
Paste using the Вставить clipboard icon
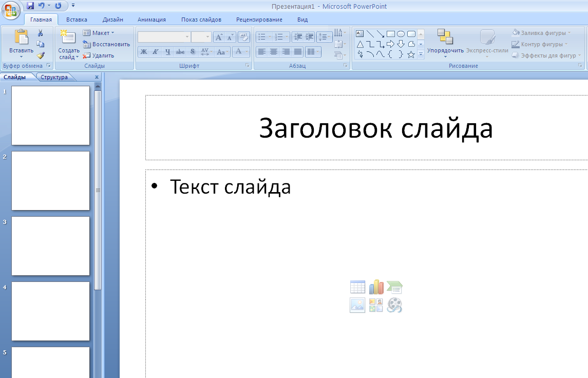[22, 37]
